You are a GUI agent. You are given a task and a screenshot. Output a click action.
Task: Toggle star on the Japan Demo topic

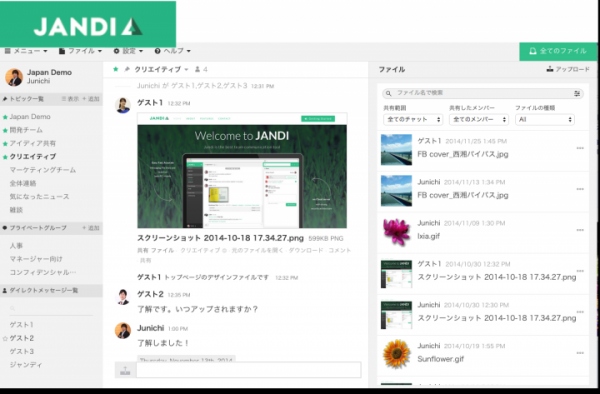click(5, 117)
